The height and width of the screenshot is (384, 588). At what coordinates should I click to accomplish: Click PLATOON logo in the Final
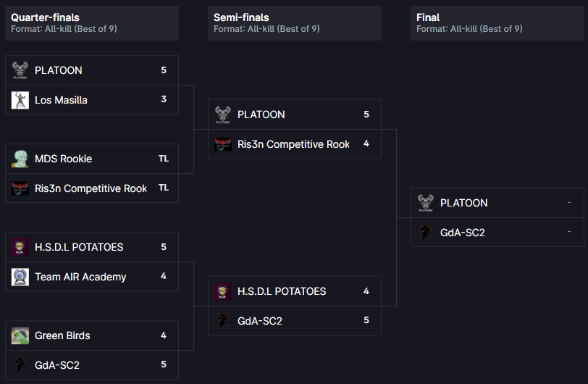pos(426,203)
